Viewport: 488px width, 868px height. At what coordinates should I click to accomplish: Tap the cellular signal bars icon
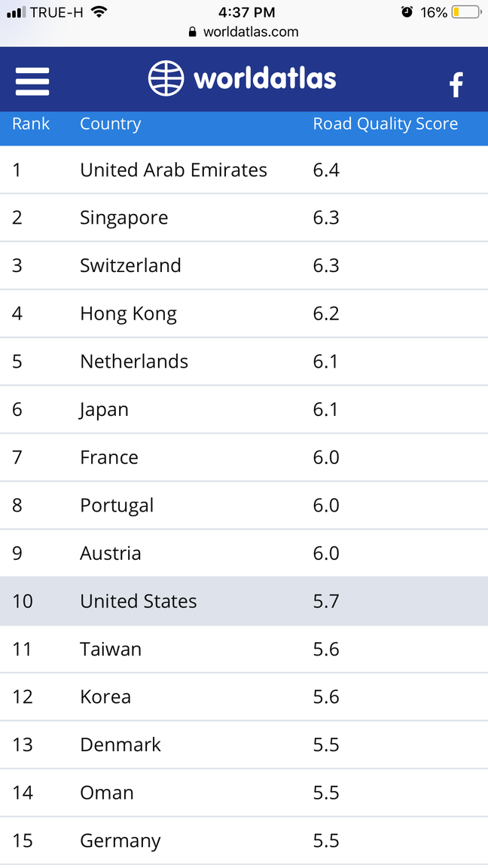[x=16, y=12]
